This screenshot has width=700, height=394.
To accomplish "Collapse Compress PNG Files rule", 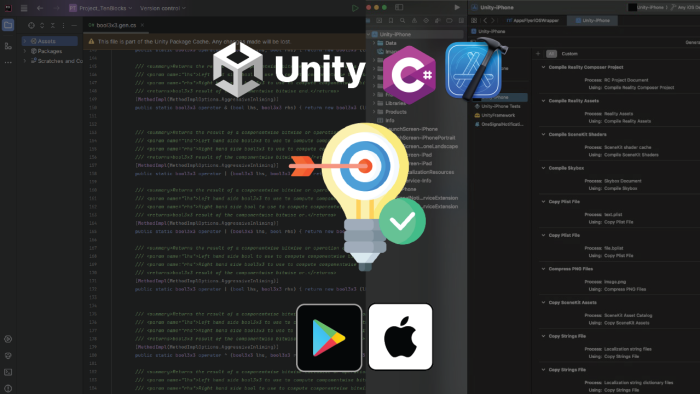I will pyautogui.click(x=543, y=269).
